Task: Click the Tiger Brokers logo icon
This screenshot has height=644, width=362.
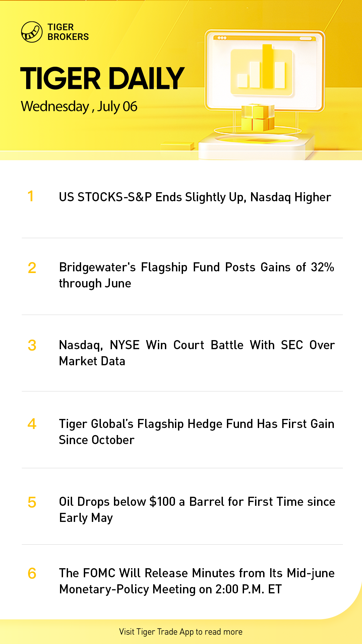Action: (32, 32)
